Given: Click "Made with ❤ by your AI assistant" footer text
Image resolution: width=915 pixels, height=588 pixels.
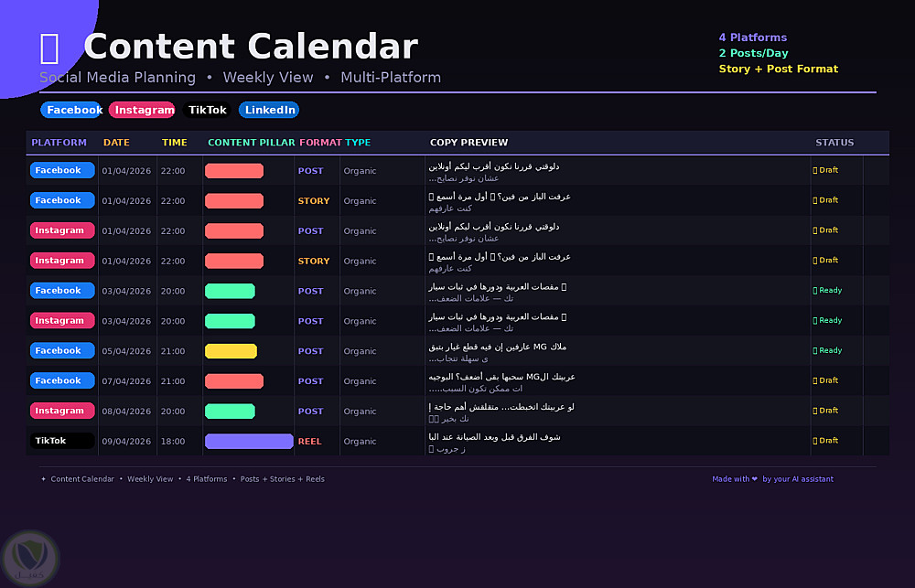Looking at the screenshot, I should 772,479.
